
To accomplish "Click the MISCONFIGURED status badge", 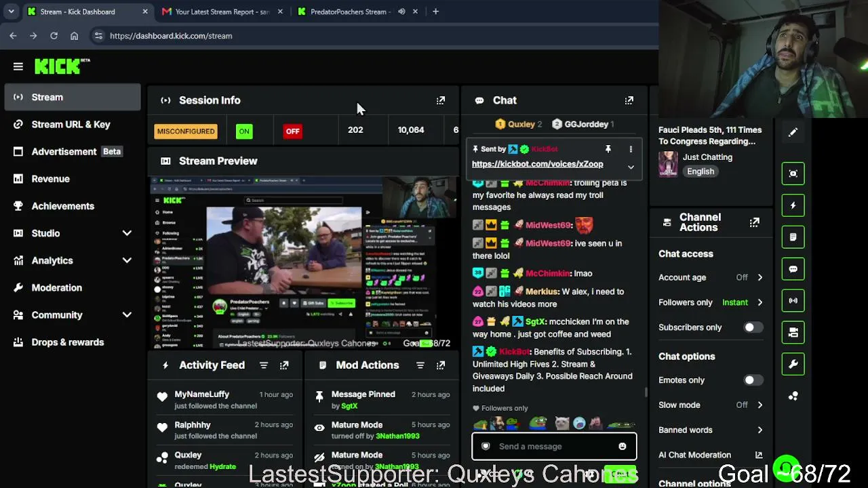I will pyautogui.click(x=186, y=131).
